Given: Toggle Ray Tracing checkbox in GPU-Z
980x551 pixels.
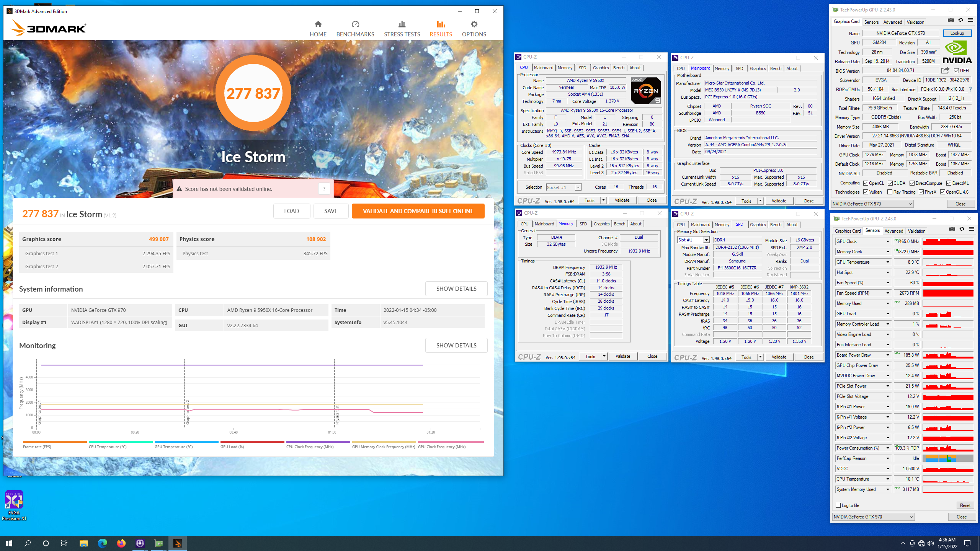Looking at the screenshot, I should (890, 192).
